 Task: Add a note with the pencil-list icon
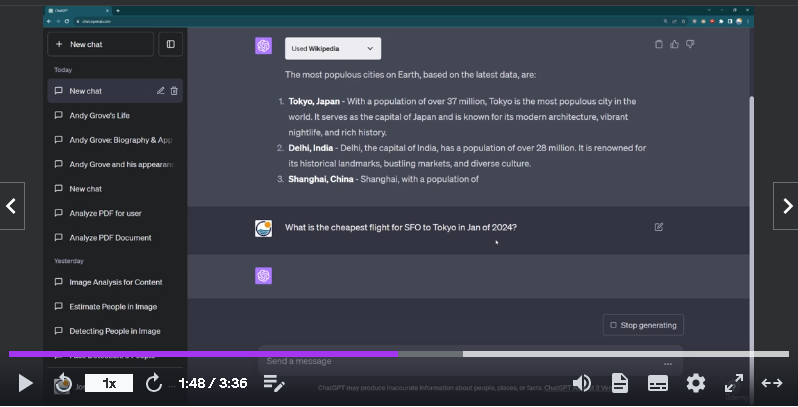click(x=274, y=383)
